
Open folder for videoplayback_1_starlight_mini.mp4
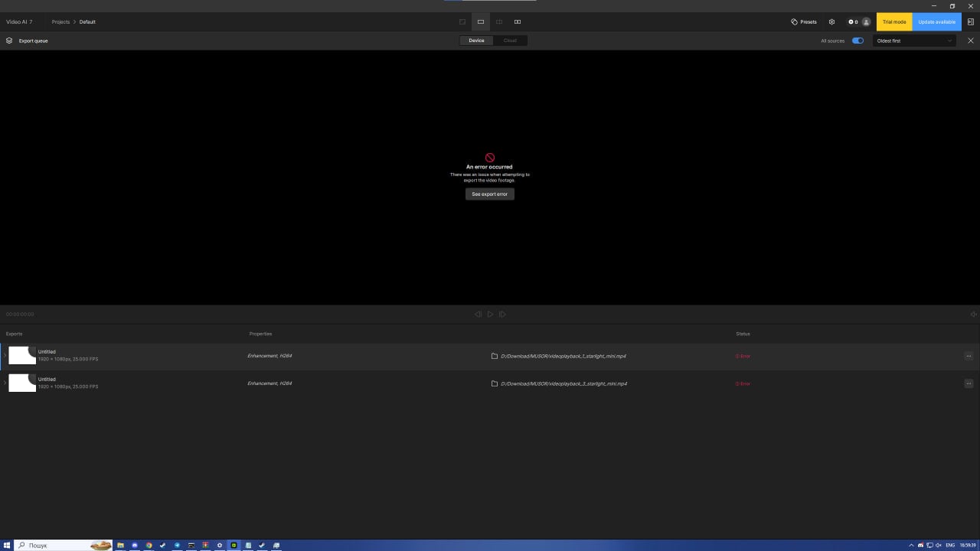point(495,356)
